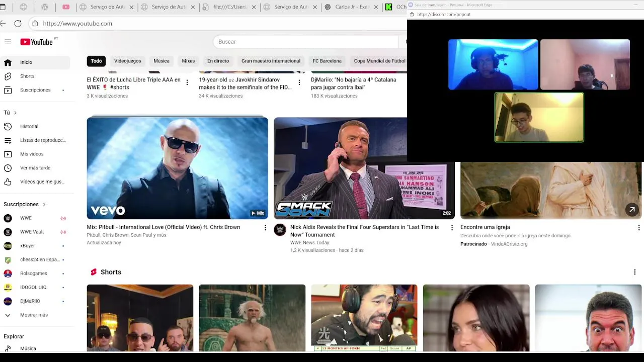
Task: Open WWE channel subscription
Action: (35, 218)
